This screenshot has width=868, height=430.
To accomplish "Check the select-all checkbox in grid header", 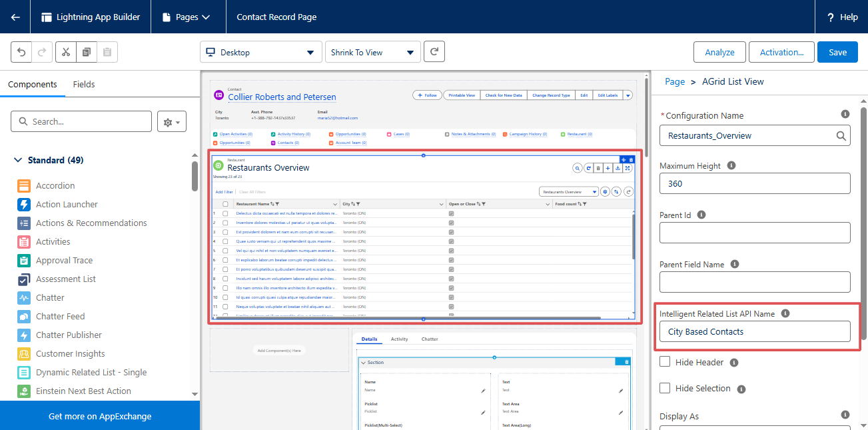I will point(225,204).
